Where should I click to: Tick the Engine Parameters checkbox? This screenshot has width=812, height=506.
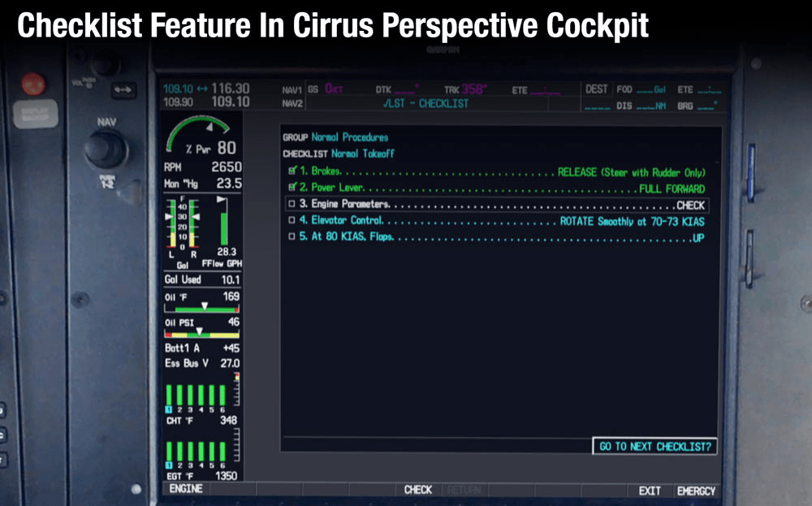[x=292, y=205]
